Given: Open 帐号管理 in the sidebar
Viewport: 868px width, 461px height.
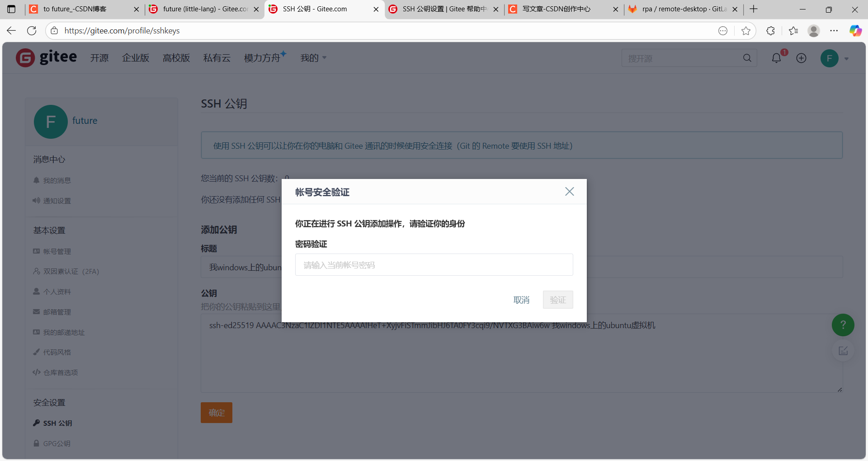Looking at the screenshot, I should (x=57, y=251).
